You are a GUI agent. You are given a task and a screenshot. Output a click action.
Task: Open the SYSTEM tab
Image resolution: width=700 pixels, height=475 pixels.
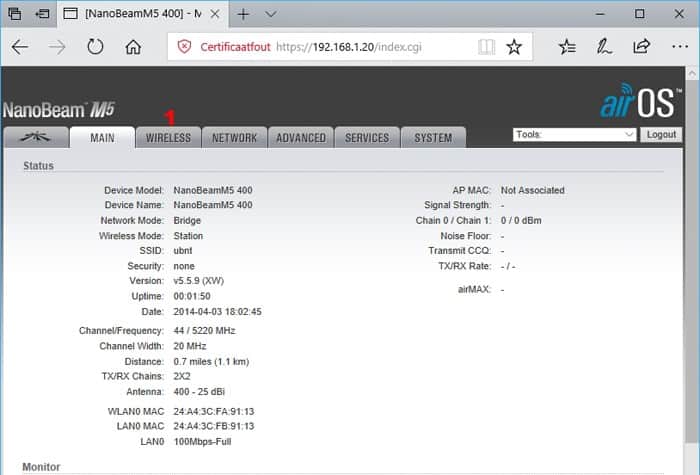coord(433,138)
